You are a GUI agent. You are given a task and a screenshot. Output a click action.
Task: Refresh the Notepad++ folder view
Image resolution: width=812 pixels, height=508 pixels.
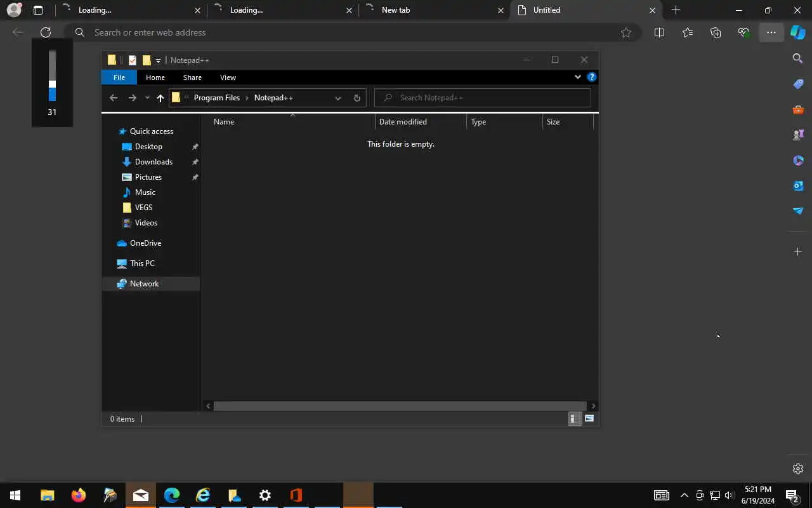tap(357, 98)
